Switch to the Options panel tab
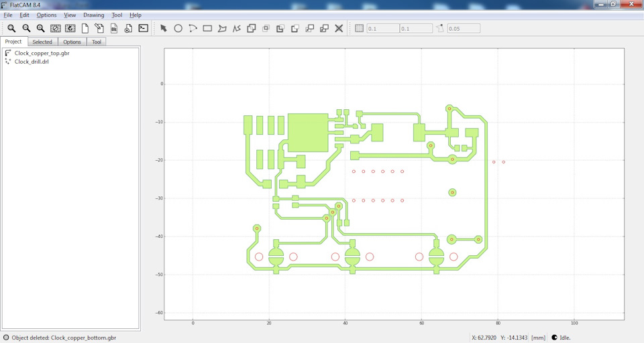The image size is (644, 343). 72,42
